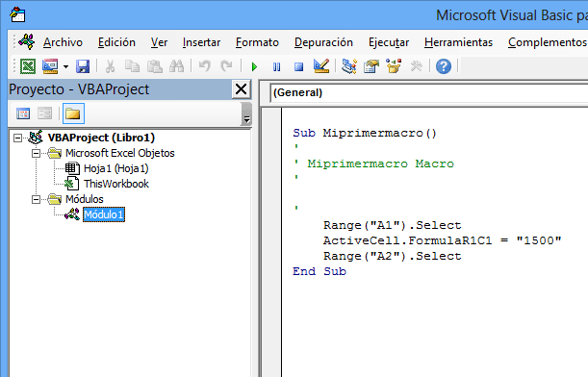
Task: Open the Complementos menu
Action: coord(548,42)
